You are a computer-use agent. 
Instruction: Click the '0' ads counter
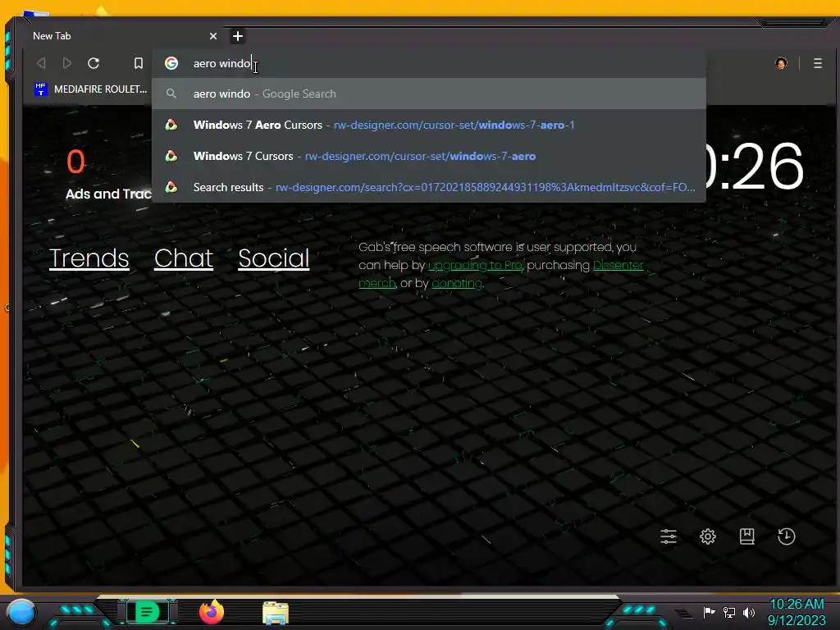(75, 162)
